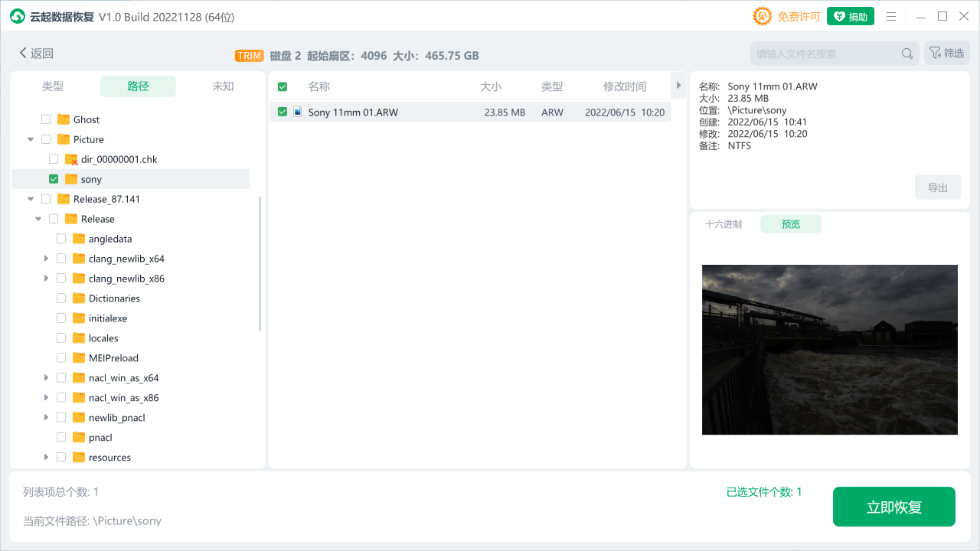Switch to the 十六进制 hex view tab
Screen dimensions: 980x551
pos(723,223)
